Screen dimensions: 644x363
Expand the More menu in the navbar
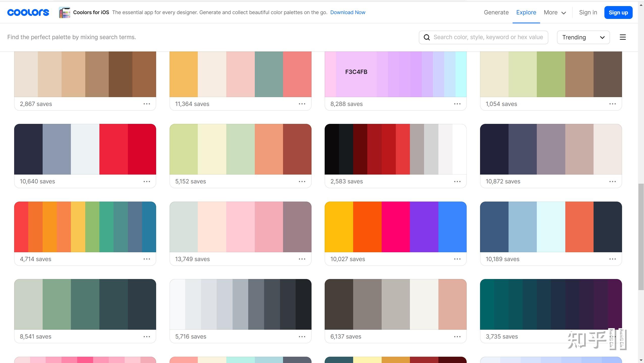tap(555, 12)
